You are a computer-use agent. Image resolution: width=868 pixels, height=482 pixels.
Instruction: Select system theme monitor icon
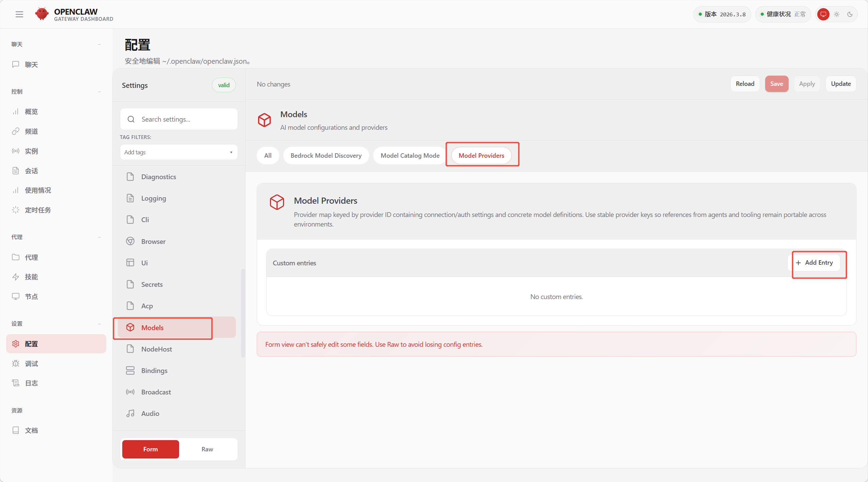823,14
